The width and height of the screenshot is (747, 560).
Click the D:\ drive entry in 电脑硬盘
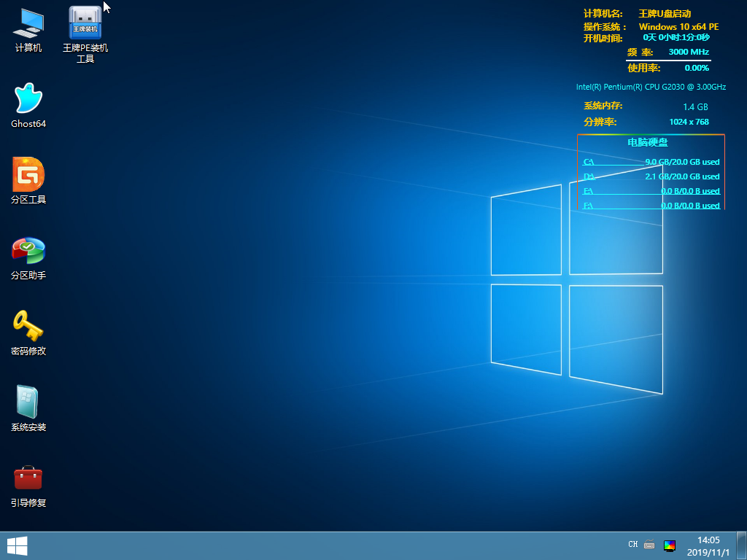651,176
